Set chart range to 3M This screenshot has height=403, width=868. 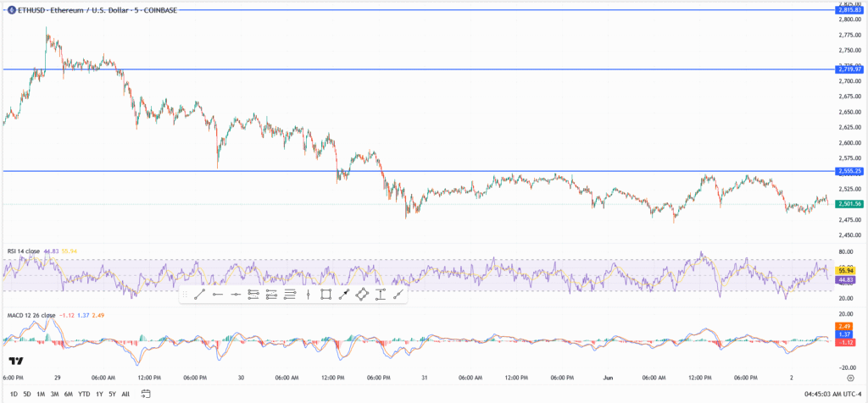[54, 394]
